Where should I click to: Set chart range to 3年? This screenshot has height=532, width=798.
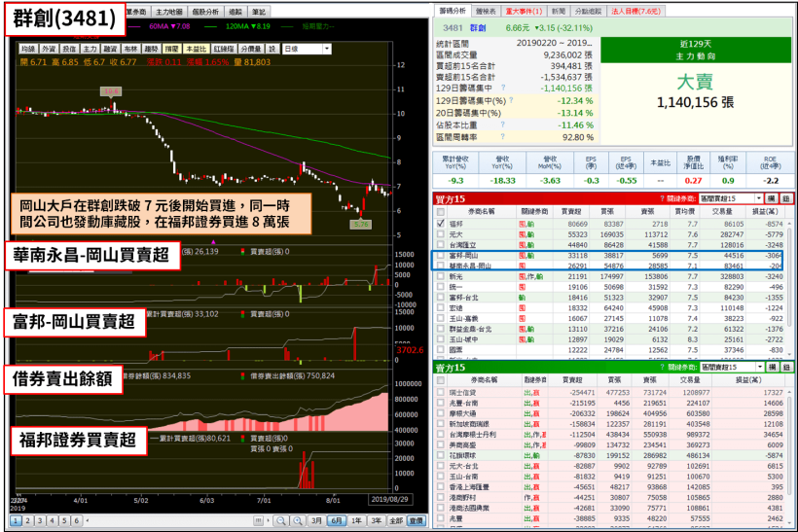tap(376, 520)
